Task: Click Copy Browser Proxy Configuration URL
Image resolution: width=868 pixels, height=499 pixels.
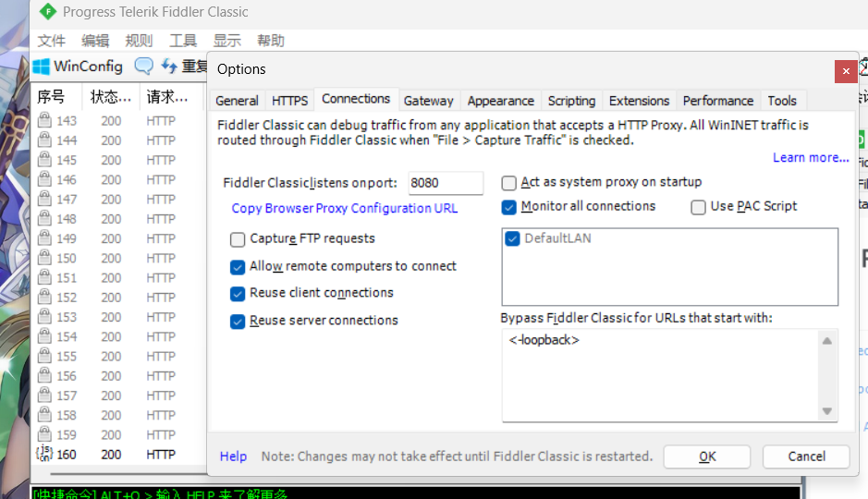Action: click(x=344, y=209)
